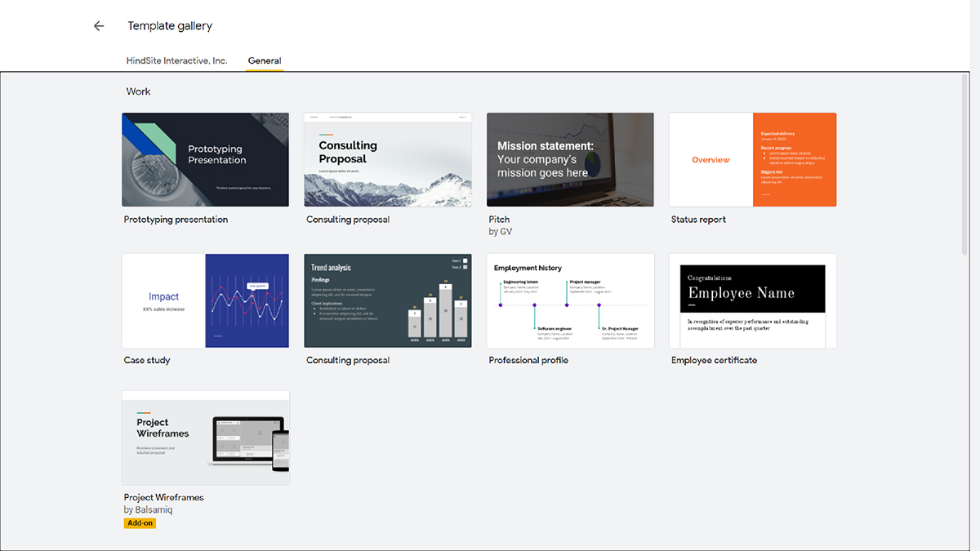Select the General templates tab
980x551 pixels.
point(264,60)
